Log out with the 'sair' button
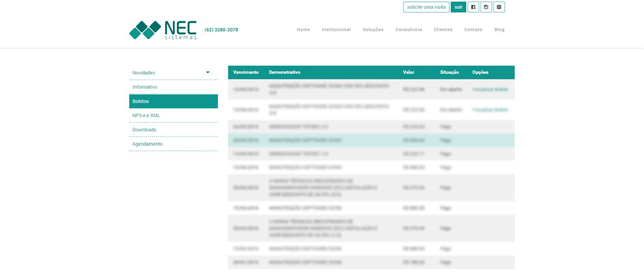This screenshot has width=644, height=273. [x=459, y=7]
